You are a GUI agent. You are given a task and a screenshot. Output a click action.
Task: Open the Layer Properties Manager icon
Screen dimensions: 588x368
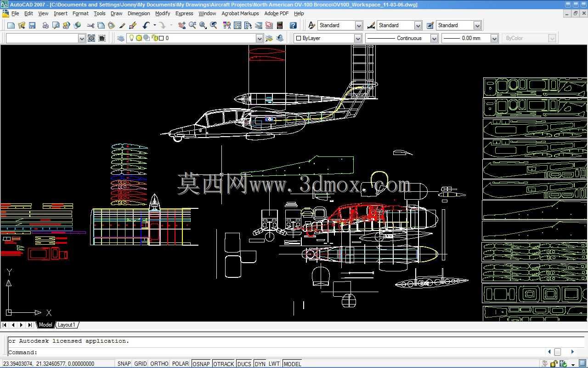(x=121, y=38)
